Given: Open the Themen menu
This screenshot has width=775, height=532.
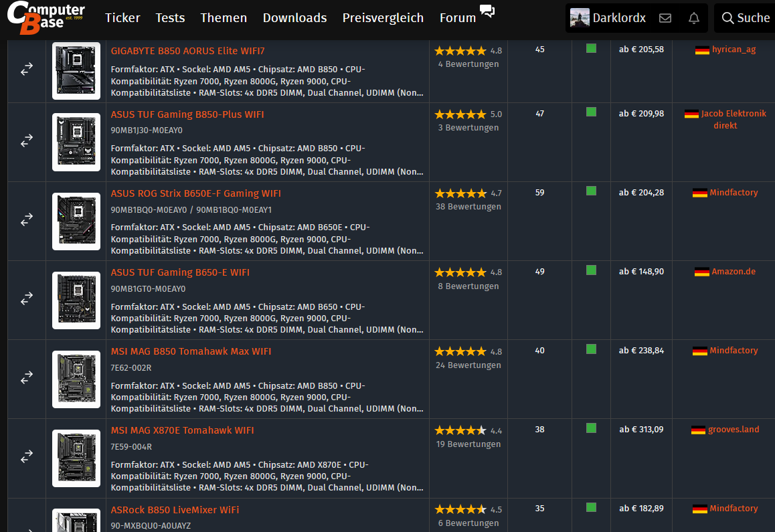Looking at the screenshot, I should [224, 18].
